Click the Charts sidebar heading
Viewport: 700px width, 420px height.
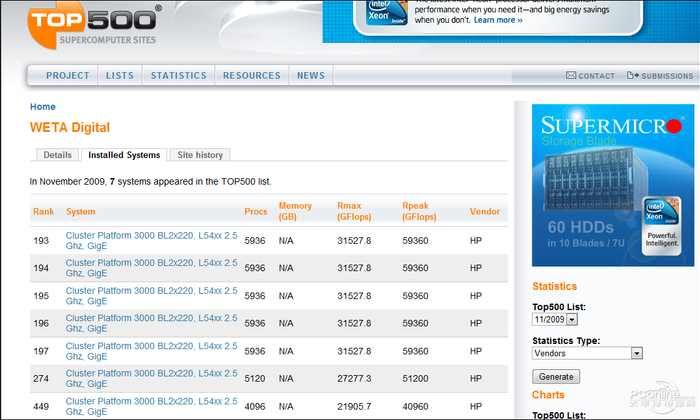point(548,395)
